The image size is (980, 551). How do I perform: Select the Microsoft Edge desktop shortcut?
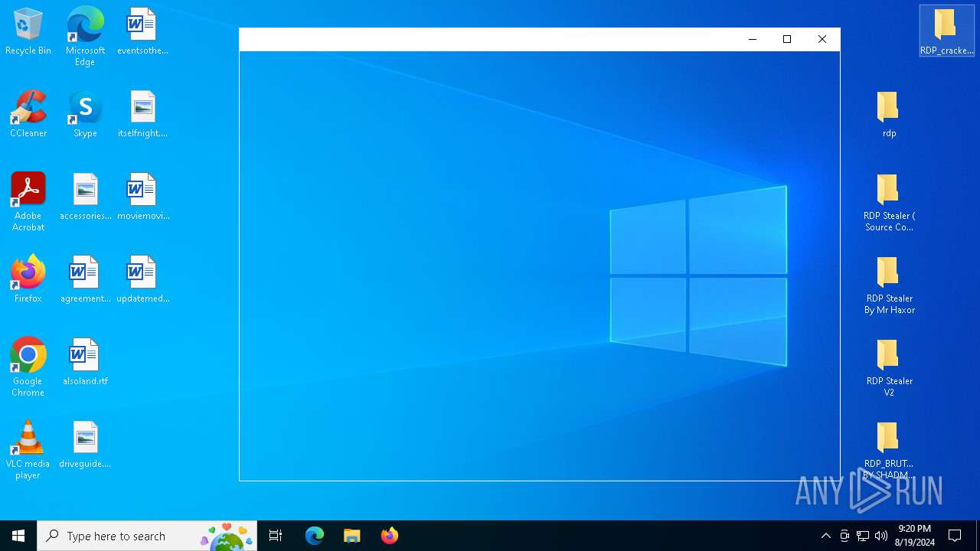coord(85,36)
